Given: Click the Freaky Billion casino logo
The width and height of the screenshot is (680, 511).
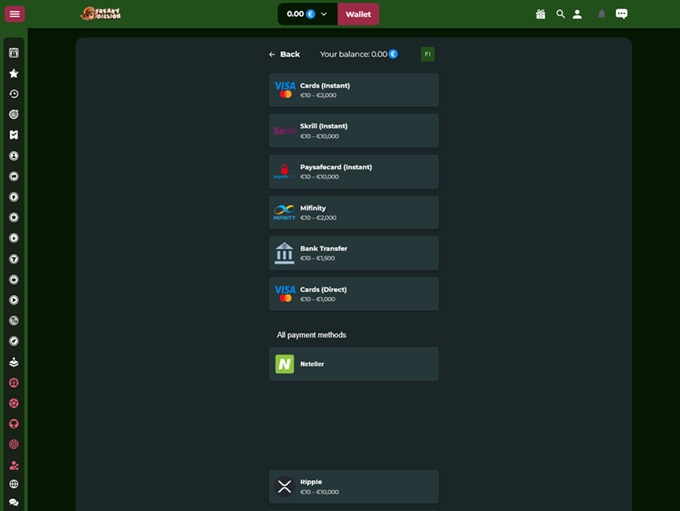Looking at the screenshot, I should click(x=101, y=14).
